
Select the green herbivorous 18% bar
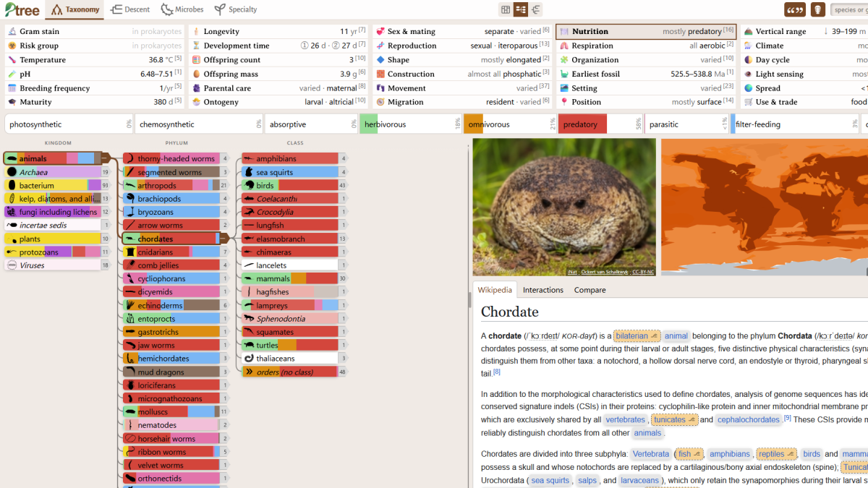(x=411, y=124)
